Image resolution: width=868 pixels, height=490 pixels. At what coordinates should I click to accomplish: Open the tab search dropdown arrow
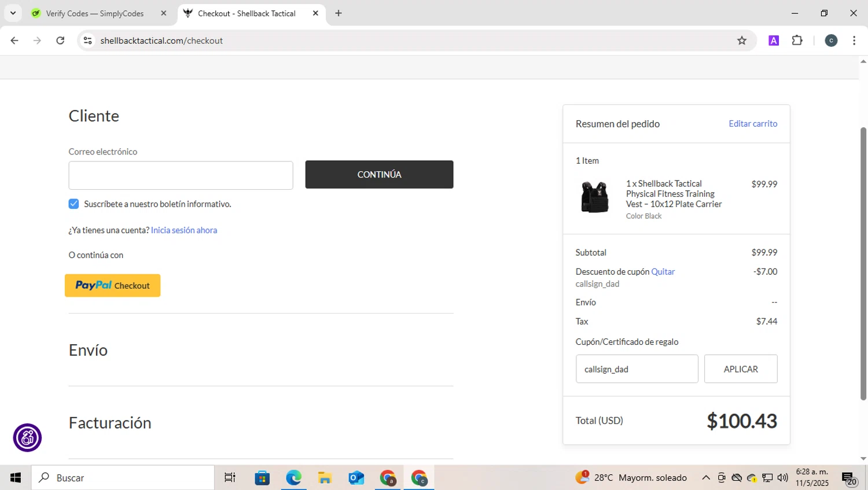pos(13,13)
